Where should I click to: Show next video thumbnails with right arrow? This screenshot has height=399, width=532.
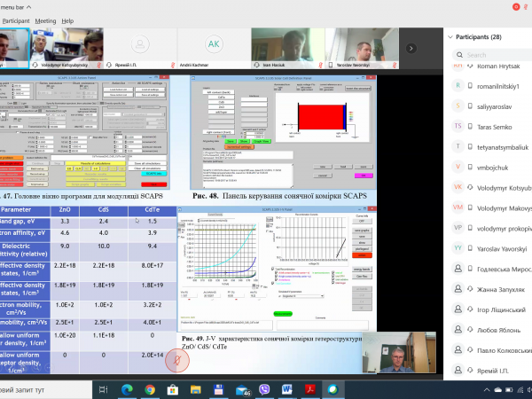pos(411,49)
